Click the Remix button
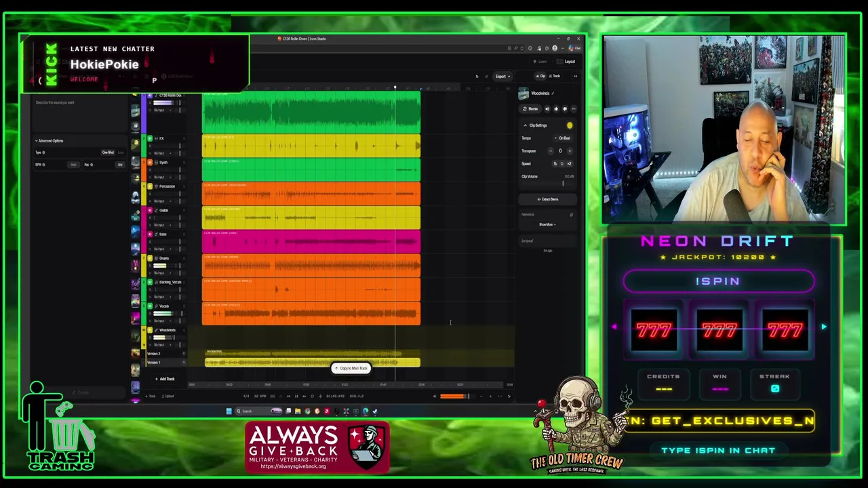Screen dimensions: 868x488 (x=530, y=108)
